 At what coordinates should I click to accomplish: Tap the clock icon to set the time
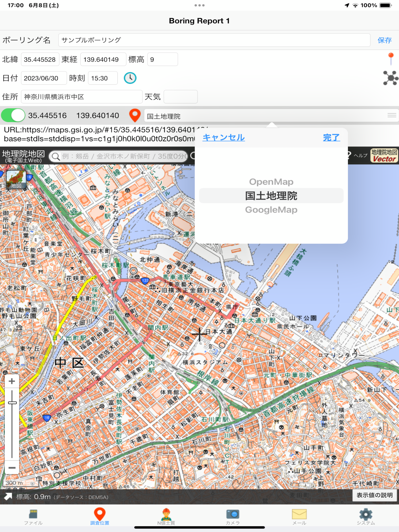pyautogui.click(x=130, y=78)
